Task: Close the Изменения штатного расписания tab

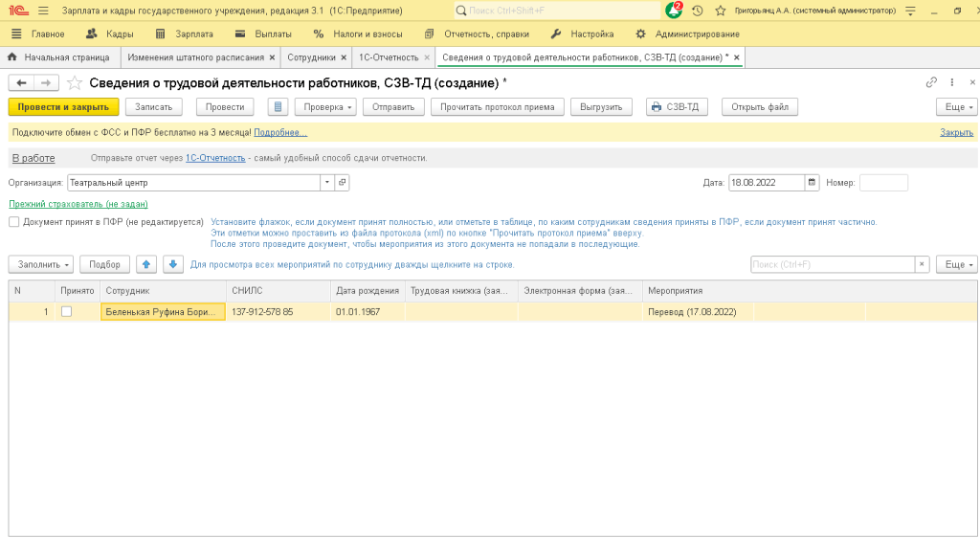Action: [x=272, y=57]
